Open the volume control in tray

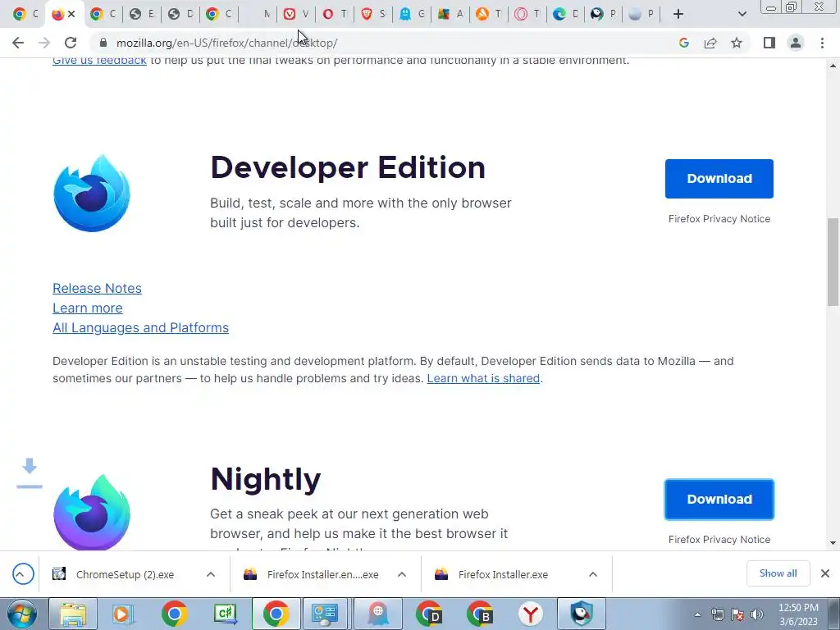pyautogui.click(x=757, y=614)
